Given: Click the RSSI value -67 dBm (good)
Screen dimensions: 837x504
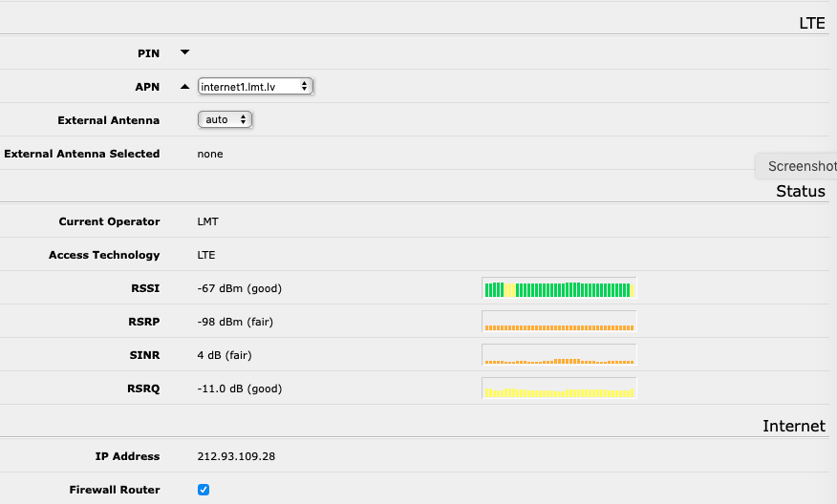Looking at the screenshot, I should click(x=239, y=288).
